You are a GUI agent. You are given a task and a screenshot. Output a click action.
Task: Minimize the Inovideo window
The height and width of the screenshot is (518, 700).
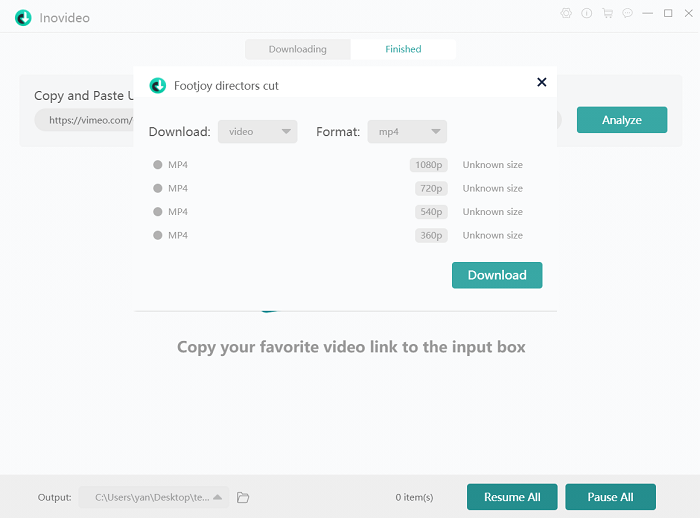[648, 13]
